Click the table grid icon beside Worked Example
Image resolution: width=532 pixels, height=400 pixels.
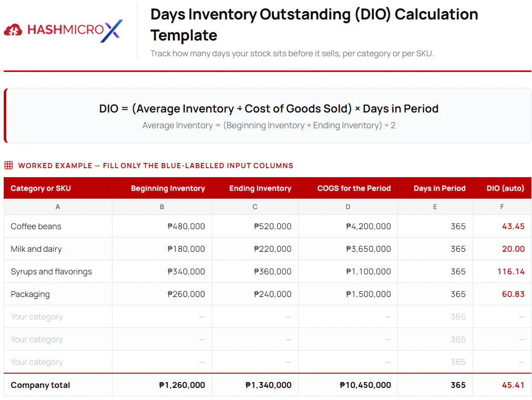point(8,165)
